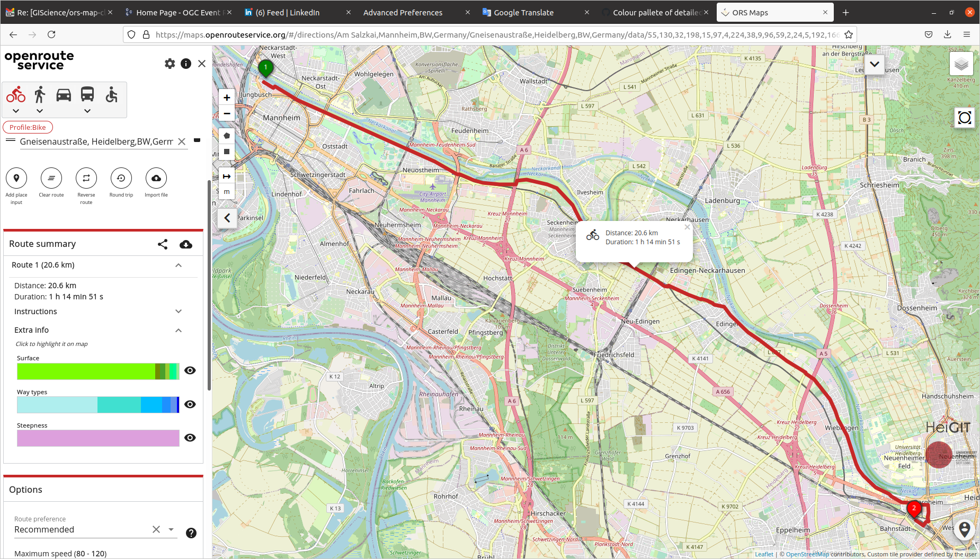Screen dimensions: 980x559
Task: Toggle Way types highlight eye icon
Action: pyautogui.click(x=190, y=404)
